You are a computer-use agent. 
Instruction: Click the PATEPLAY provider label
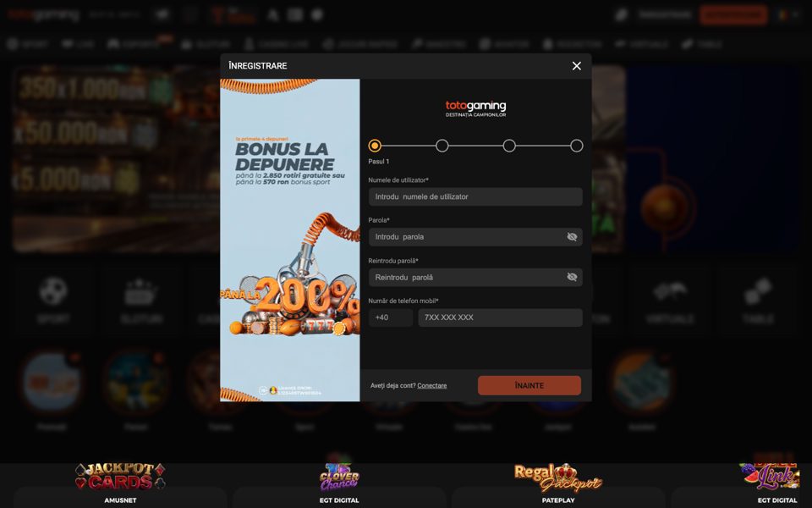point(558,500)
